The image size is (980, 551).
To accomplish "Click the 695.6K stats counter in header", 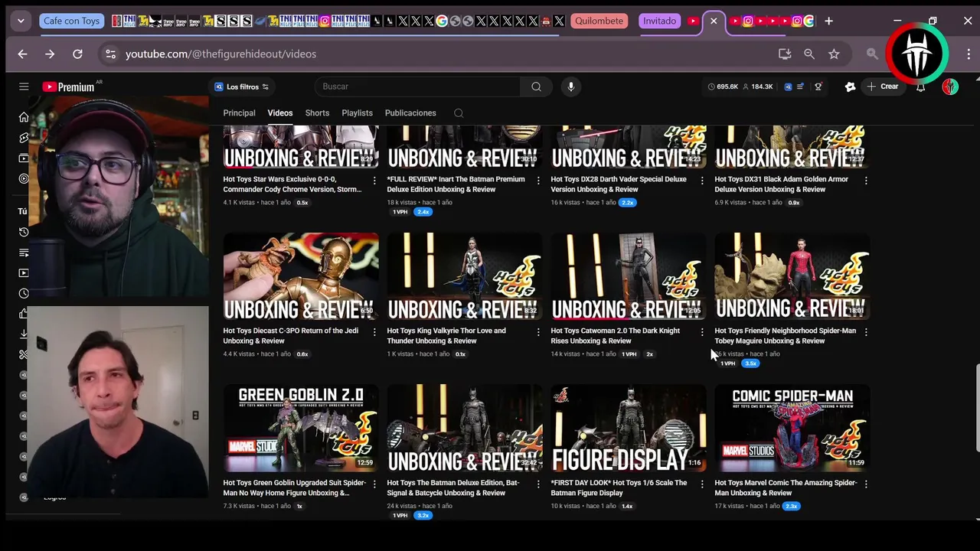I will coord(723,86).
